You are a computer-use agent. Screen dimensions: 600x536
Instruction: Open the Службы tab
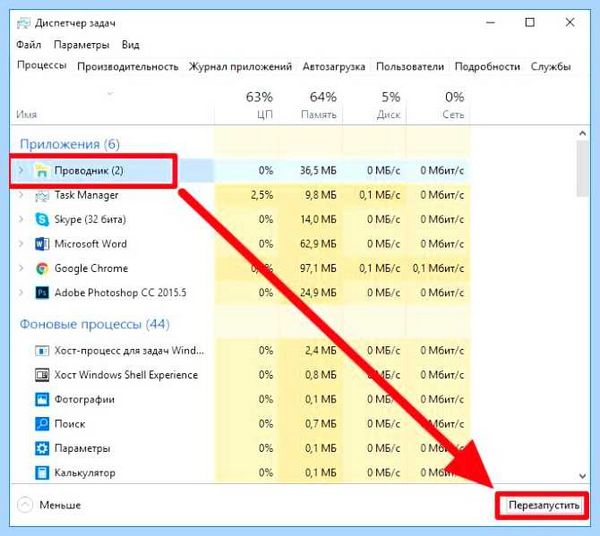coord(551,67)
